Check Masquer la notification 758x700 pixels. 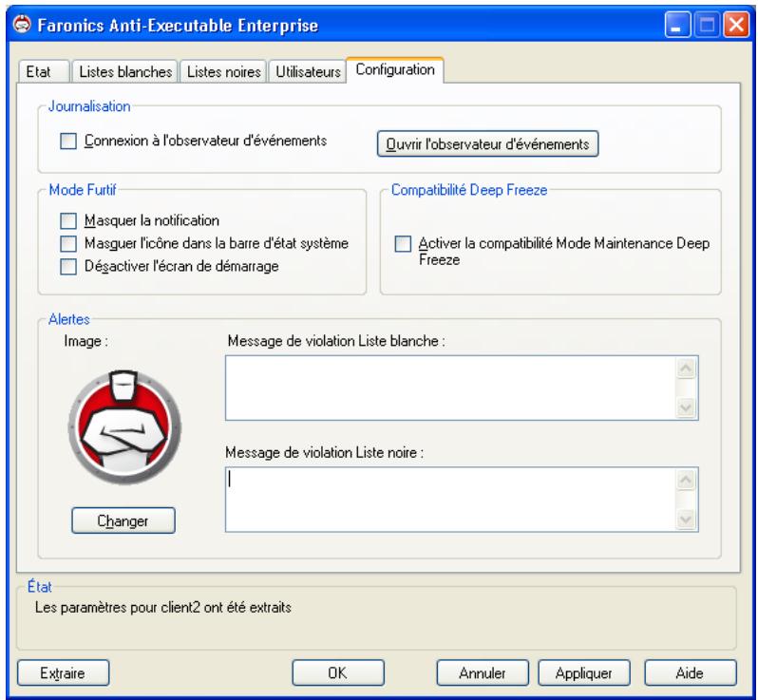click(68, 221)
